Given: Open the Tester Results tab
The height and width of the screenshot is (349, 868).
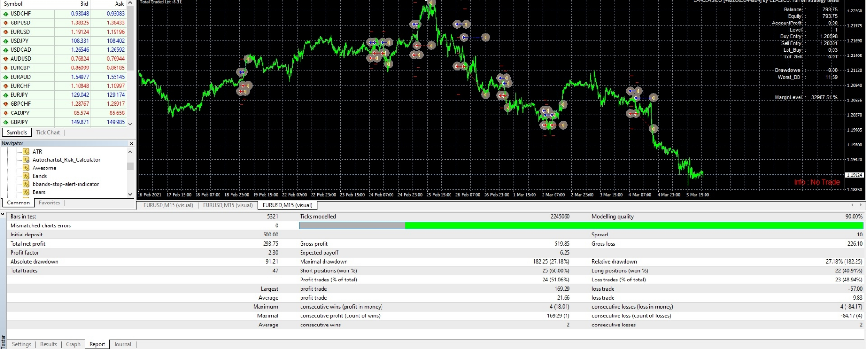Looking at the screenshot, I should (x=48, y=344).
